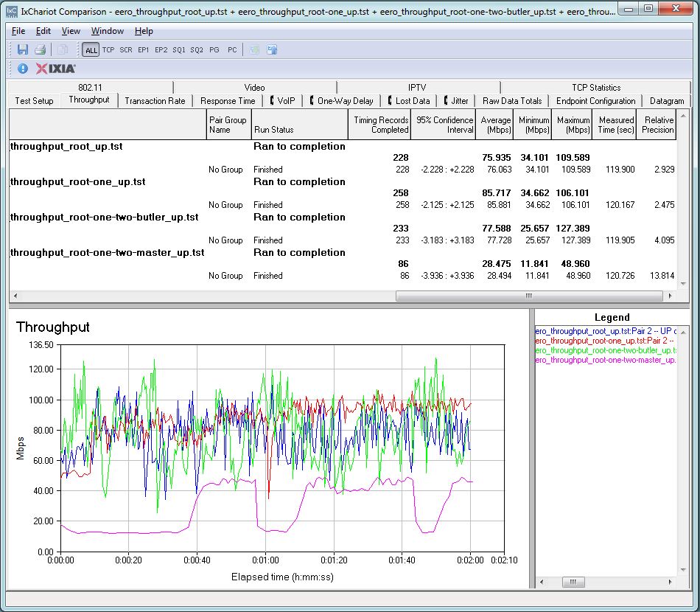Click the blue root_up legend entry
This screenshot has width=700, height=612.
[x=606, y=331]
